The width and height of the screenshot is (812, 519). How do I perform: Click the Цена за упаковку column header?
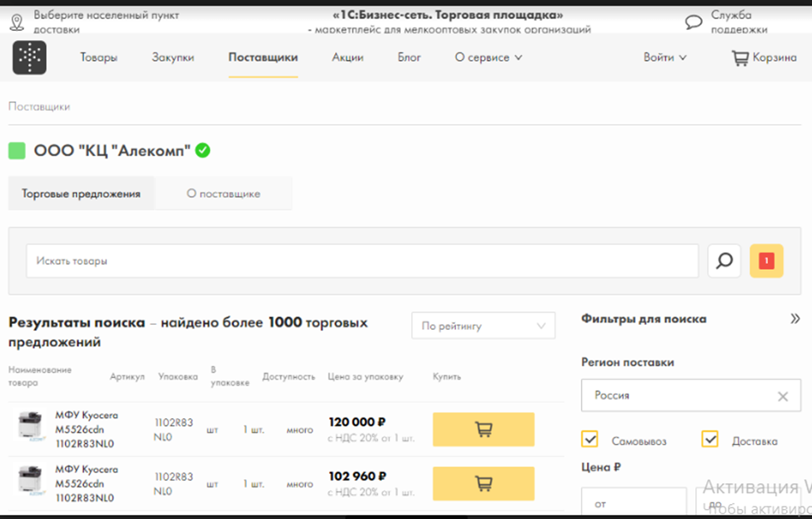click(365, 377)
